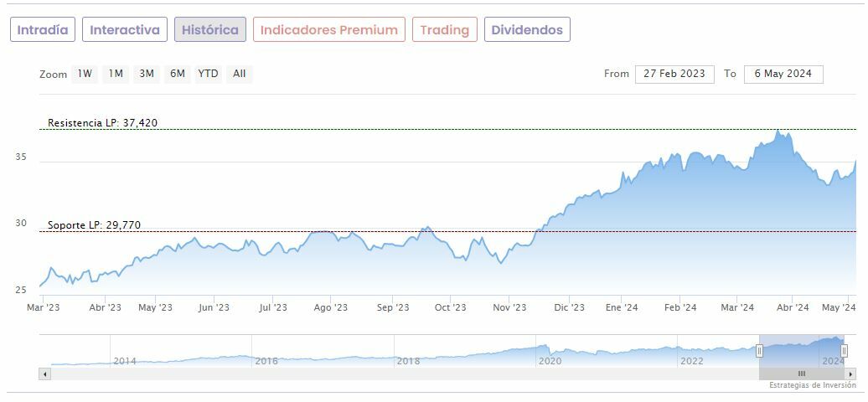The width and height of the screenshot is (868, 402).
Task: Switch to the Interactiva tab
Action: pos(124,30)
